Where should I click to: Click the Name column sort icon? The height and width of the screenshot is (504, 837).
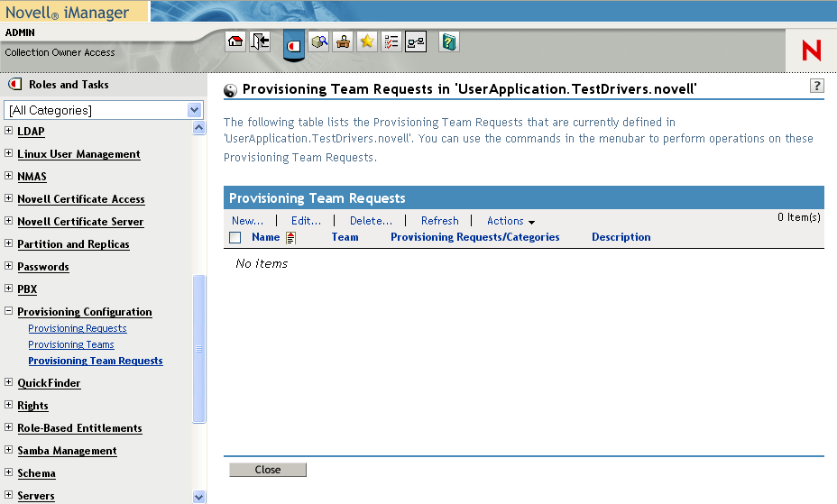tap(290, 237)
